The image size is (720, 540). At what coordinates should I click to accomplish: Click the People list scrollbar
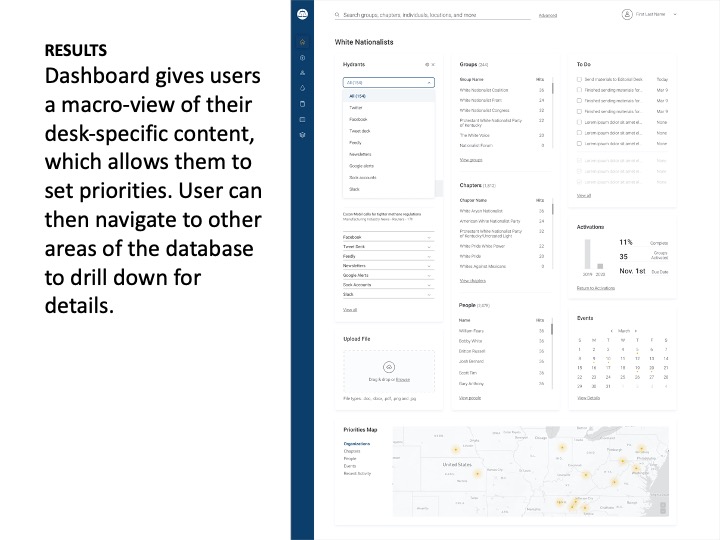[x=552, y=329]
